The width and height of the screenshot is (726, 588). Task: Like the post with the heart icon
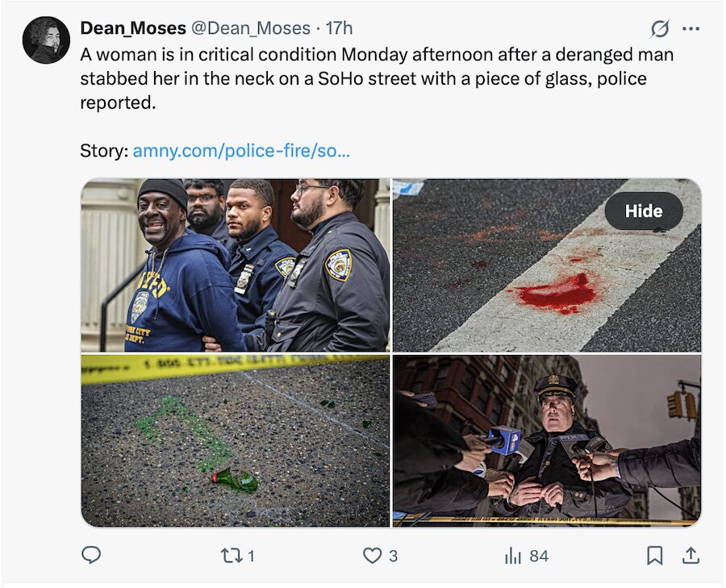click(372, 555)
